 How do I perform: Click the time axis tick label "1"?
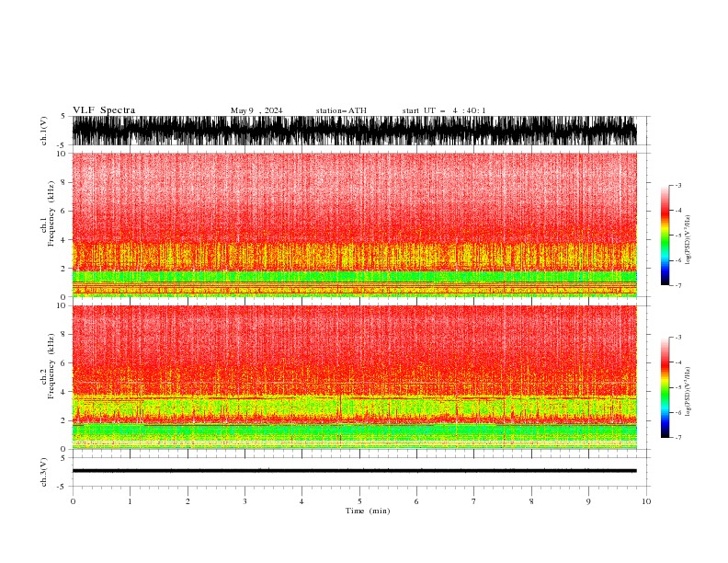pyautogui.click(x=130, y=501)
